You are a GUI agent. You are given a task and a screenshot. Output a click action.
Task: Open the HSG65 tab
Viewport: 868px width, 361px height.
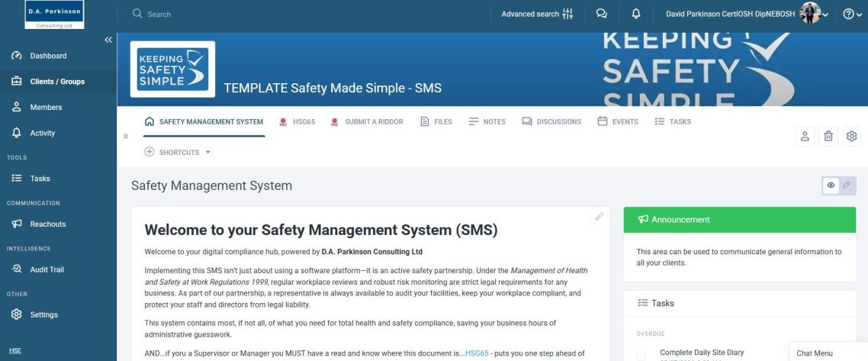[x=297, y=122]
